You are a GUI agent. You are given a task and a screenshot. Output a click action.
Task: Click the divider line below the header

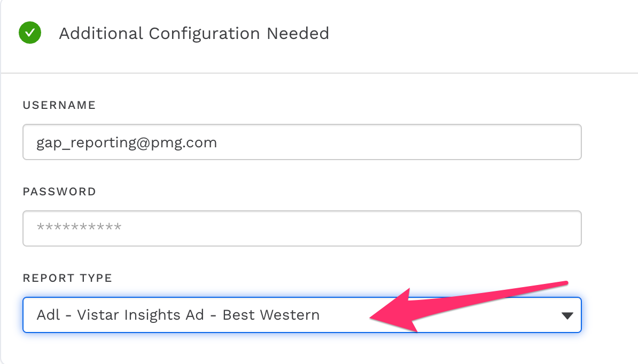pyautogui.click(x=319, y=73)
